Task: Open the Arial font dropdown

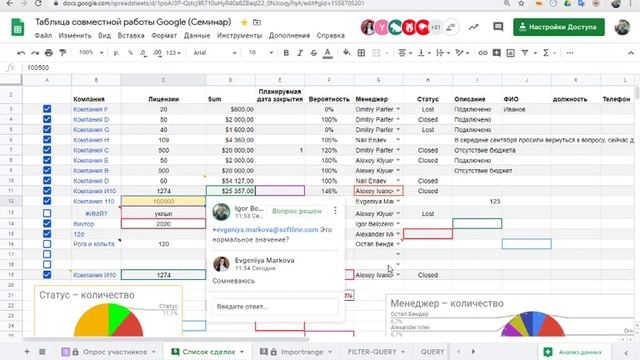Action: 215,53
